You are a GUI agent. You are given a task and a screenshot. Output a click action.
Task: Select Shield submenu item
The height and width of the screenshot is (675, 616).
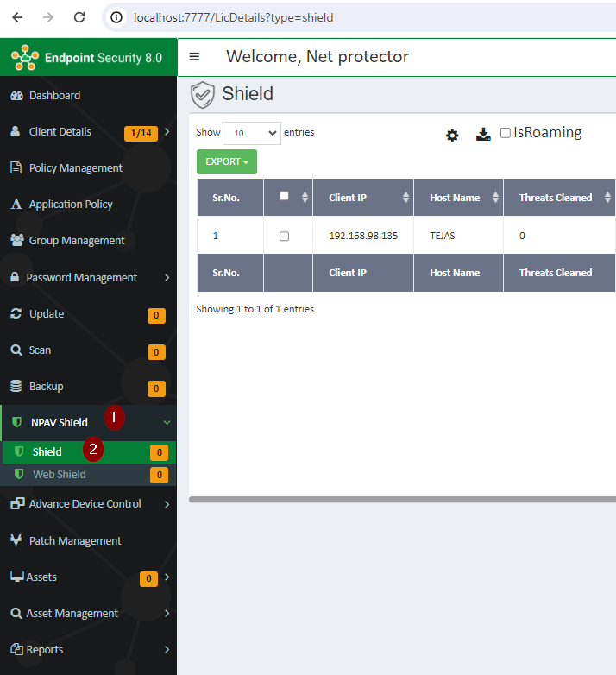click(89, 452)
